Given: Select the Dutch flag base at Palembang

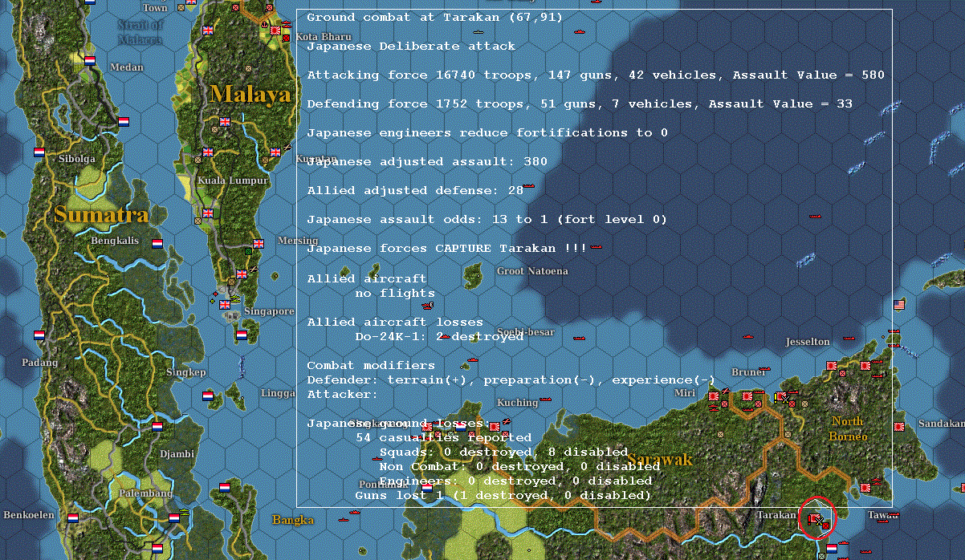Looking at the screenshot, I should coord(174,518).
